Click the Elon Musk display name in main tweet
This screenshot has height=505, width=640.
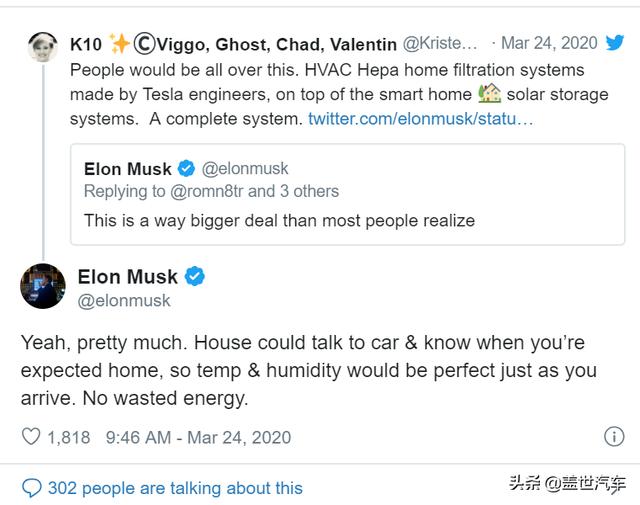(127, 277)
